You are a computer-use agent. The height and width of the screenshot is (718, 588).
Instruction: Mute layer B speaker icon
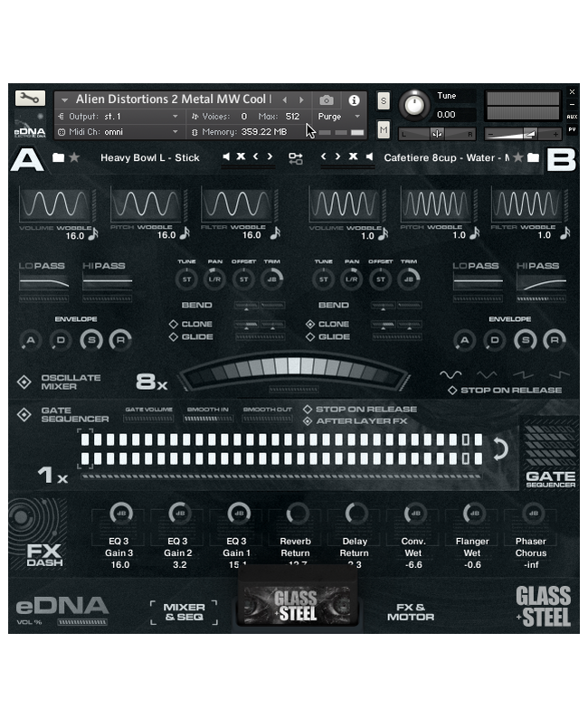369,156
